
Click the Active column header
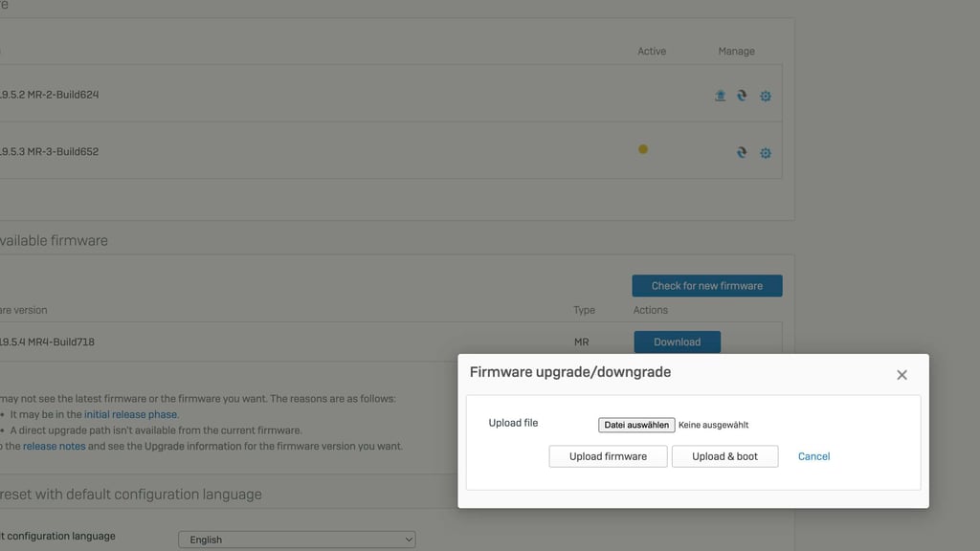point(651,52)
